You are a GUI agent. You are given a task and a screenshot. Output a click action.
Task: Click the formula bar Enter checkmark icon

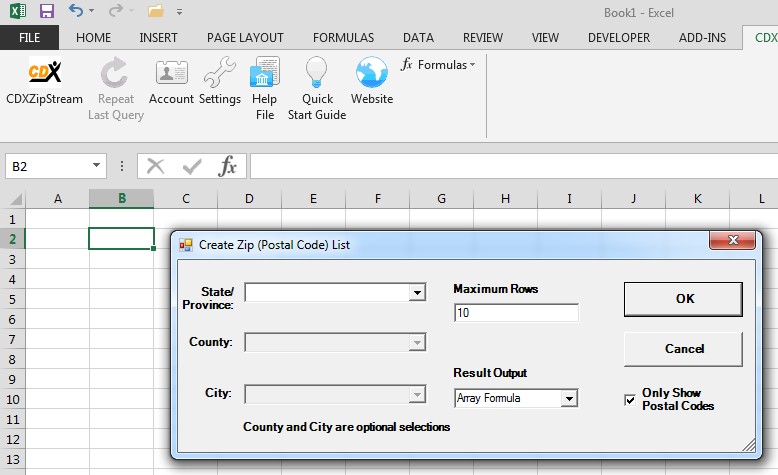[x=192, y=166]
